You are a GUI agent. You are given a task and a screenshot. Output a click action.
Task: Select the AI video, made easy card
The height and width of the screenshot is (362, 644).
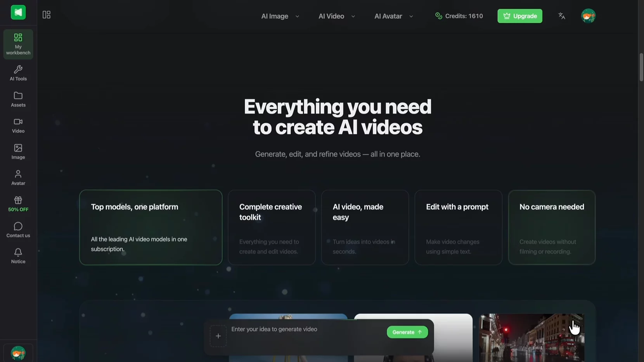(365, 228)
